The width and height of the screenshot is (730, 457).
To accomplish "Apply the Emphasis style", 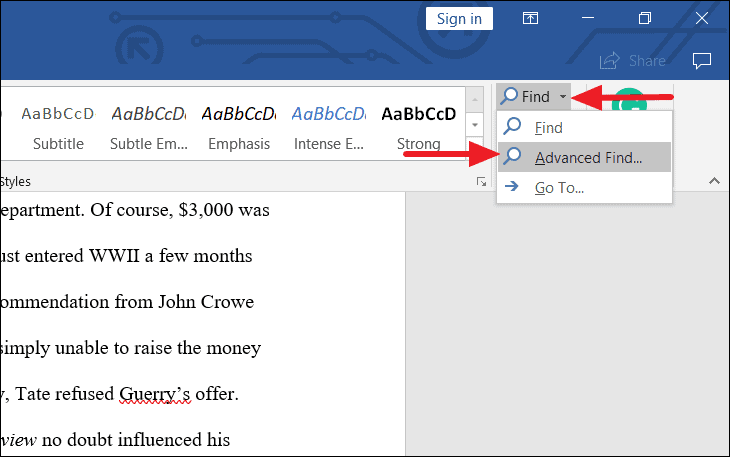I will 239,128.
